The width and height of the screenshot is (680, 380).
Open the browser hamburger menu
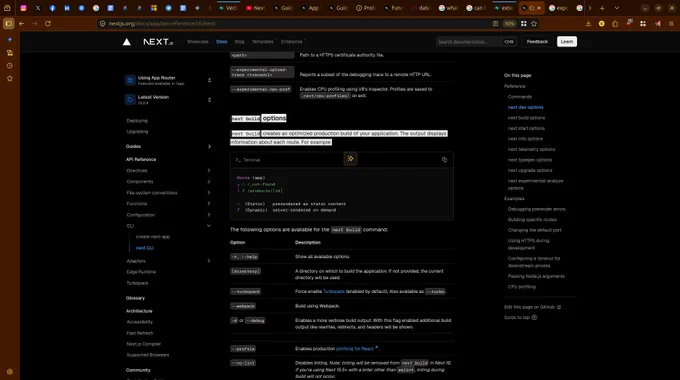(671, 23)
